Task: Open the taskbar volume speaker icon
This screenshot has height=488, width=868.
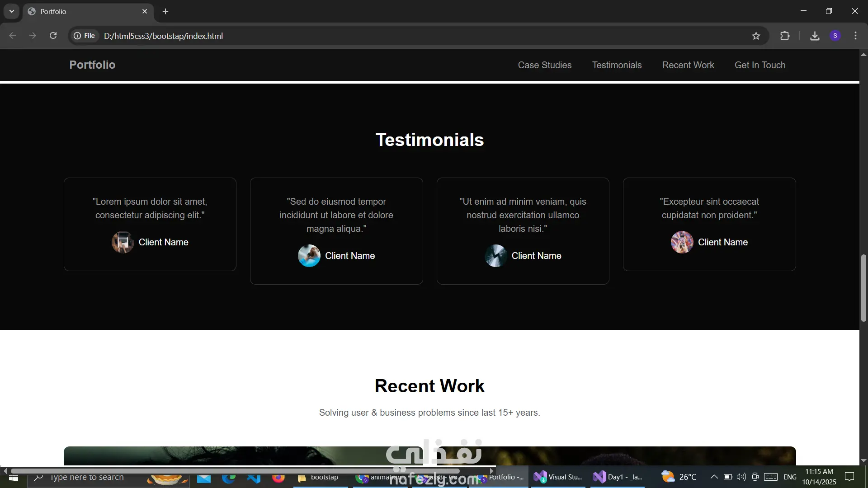Action: (x=741, y=477)
